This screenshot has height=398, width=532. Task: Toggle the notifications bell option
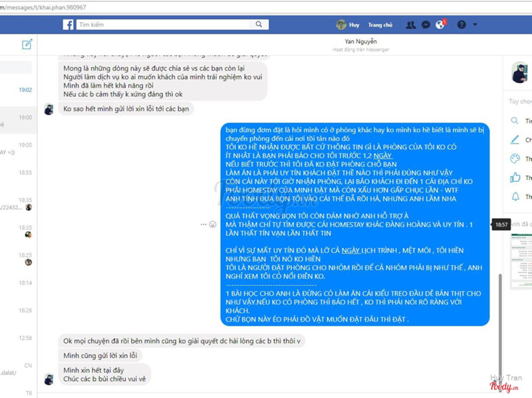click(515, 196)
